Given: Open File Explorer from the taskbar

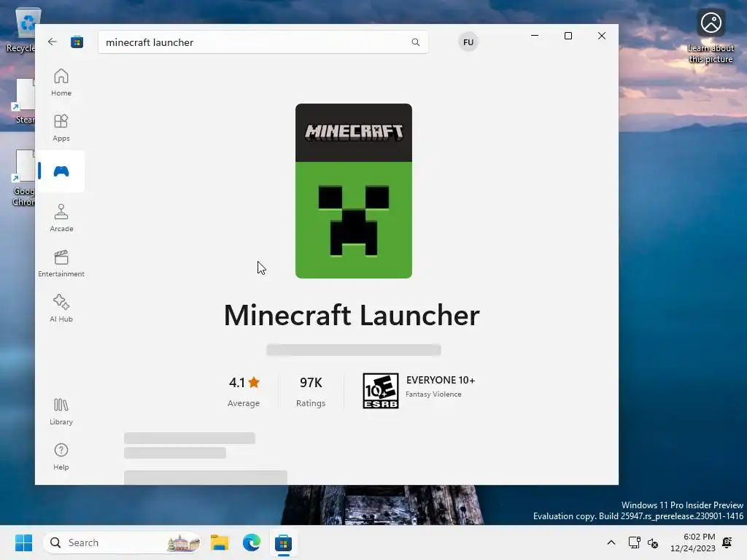Looking at the screenshot, I should point(220,542).
